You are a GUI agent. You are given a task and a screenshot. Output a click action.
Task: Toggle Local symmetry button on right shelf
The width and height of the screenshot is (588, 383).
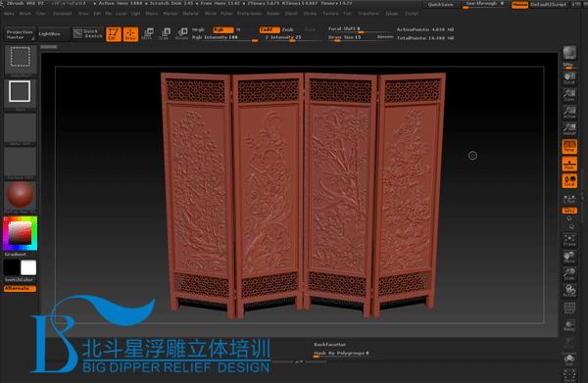coord(569,181)
